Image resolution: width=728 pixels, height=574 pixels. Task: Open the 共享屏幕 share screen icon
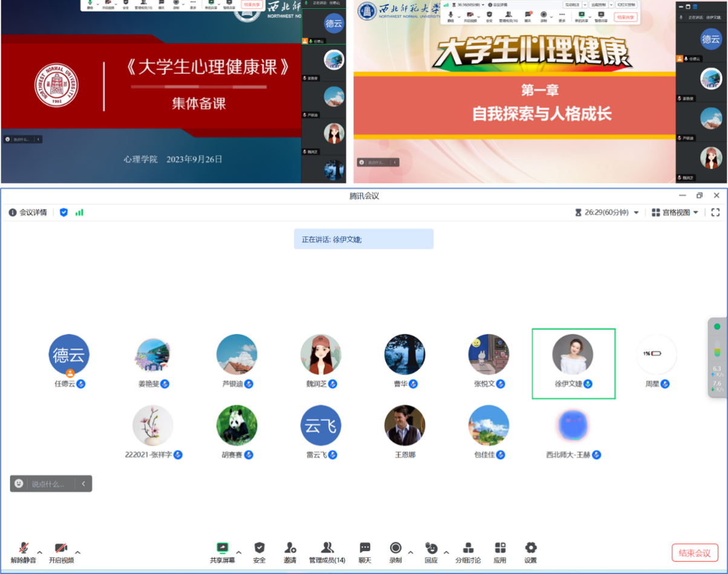(x=222, y=549)
